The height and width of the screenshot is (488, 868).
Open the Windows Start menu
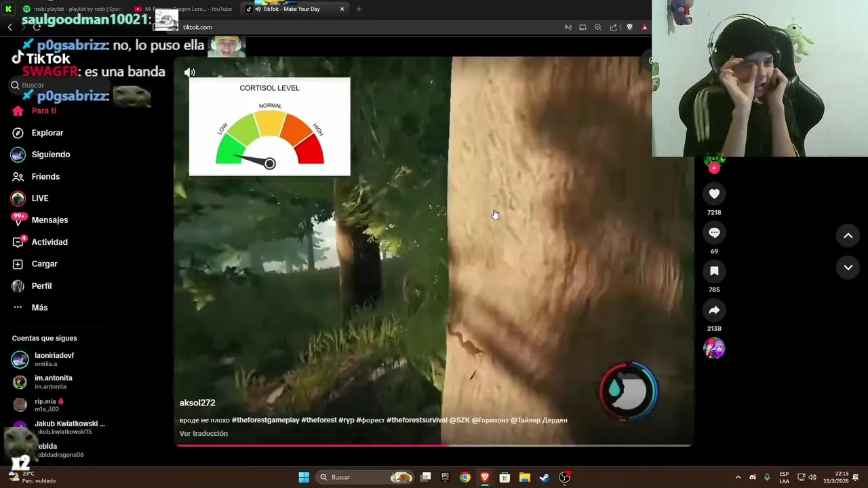coord(304,477)
